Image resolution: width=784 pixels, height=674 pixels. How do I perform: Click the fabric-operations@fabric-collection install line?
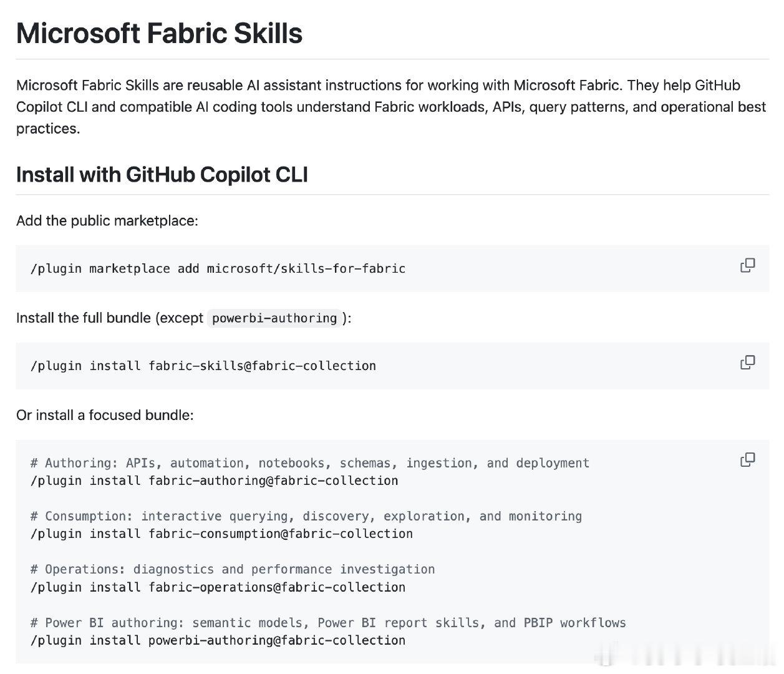(x=218, y=588)
